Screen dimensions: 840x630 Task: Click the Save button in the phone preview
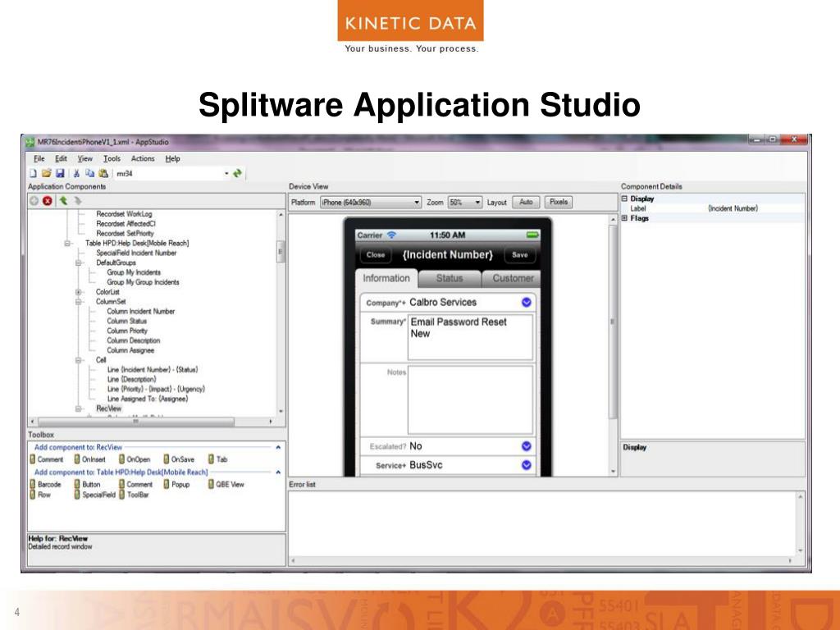(519, 255)
